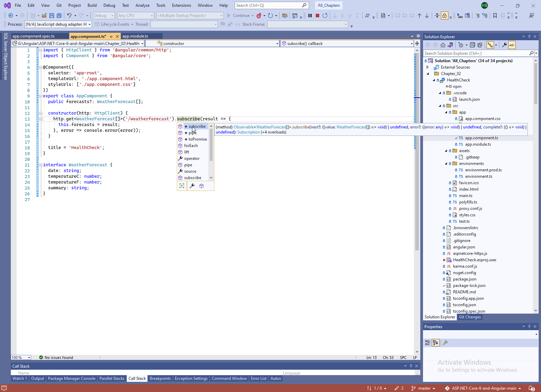The width and height of the screenshot is (541, 392).
Task: Collapse all items in Solution Explorer
Action: tap(472, 45)
